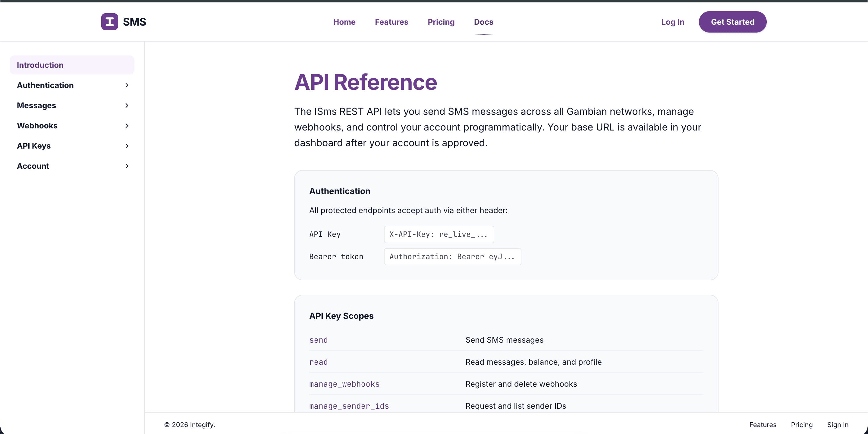Open the footer Features link
The width and height of the screenshot is (868, 434).
763,425
